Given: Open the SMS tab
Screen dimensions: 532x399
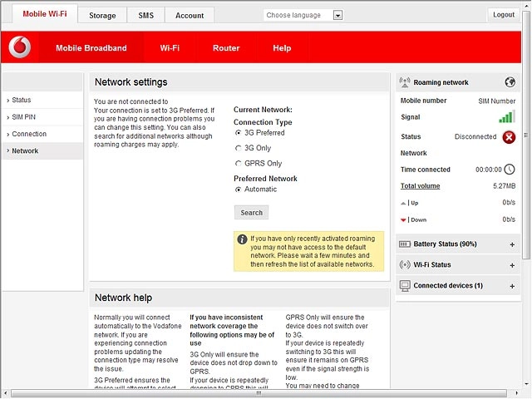Looking at the screenshot, I should pyautogui.click(x=146, y=16).
